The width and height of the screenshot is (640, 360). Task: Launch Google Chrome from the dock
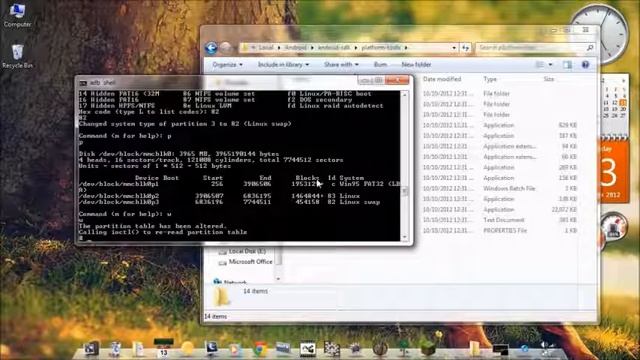[x=260, y=349]
